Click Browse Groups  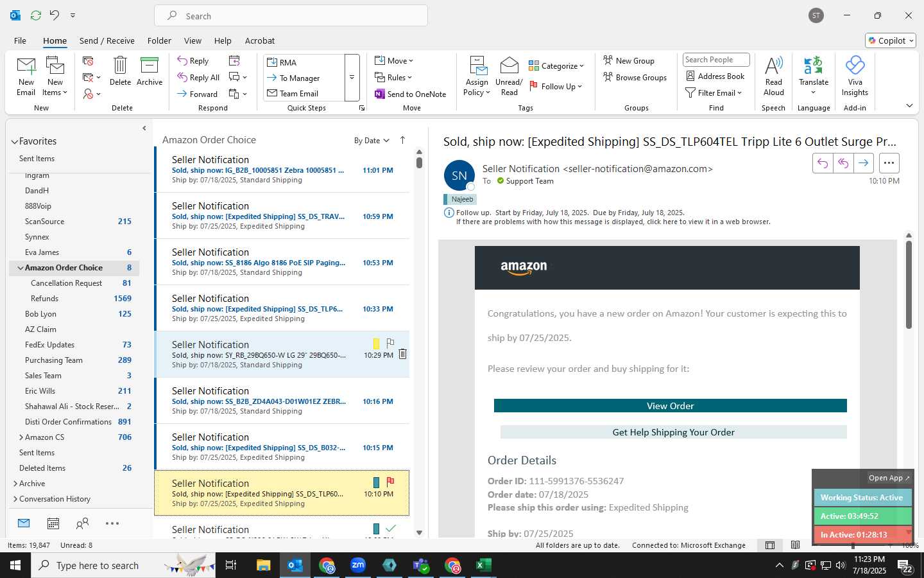(635, 77)
